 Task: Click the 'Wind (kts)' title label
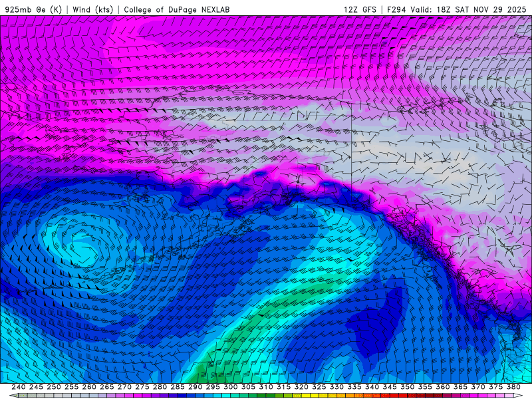(x=93, y=9)
